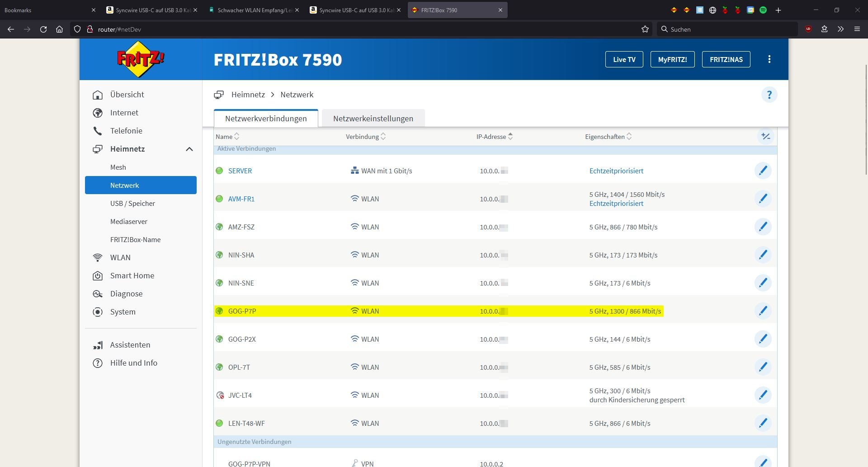Bookmark page with the star icon
The height and width of the screenshot is (467, 868).
[x=645, y=29]
